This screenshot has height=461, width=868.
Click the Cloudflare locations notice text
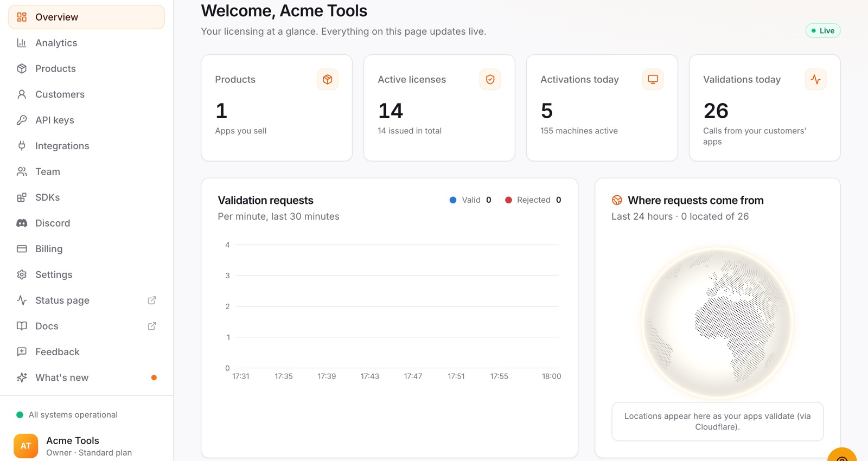click(717, 421)
